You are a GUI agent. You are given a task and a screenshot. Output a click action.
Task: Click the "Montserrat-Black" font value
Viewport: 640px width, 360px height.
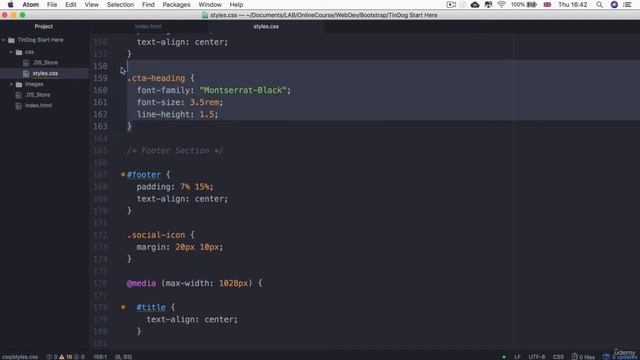point(243,90)
